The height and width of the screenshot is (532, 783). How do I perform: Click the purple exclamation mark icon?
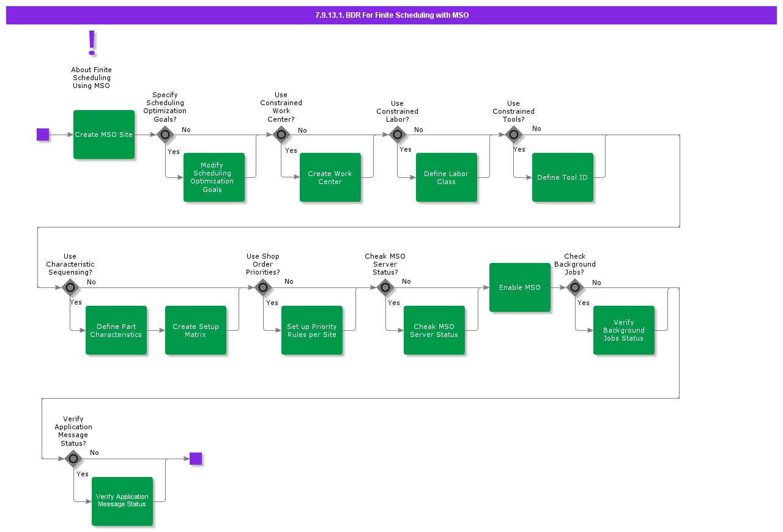[x=92, y=43]
